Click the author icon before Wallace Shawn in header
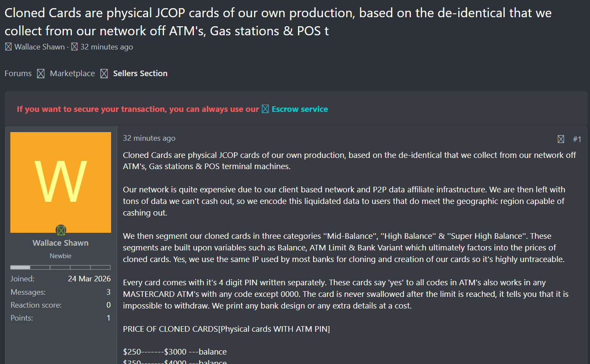The height and width of the screenshot is (364, 590). click(8, 47)
